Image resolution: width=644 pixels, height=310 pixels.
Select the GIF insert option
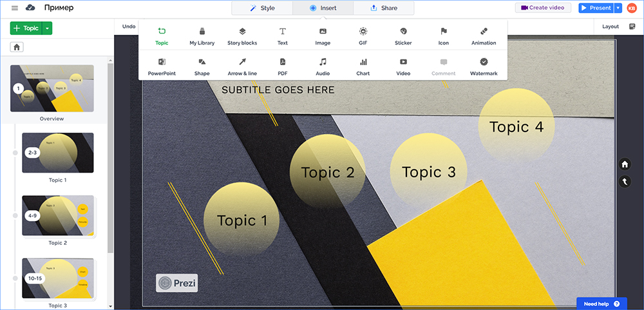coord(363,35)
